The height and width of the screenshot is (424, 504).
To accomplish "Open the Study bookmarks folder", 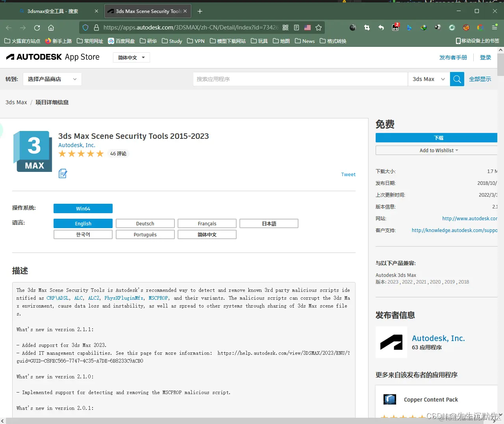I will [x=172, y=41].
